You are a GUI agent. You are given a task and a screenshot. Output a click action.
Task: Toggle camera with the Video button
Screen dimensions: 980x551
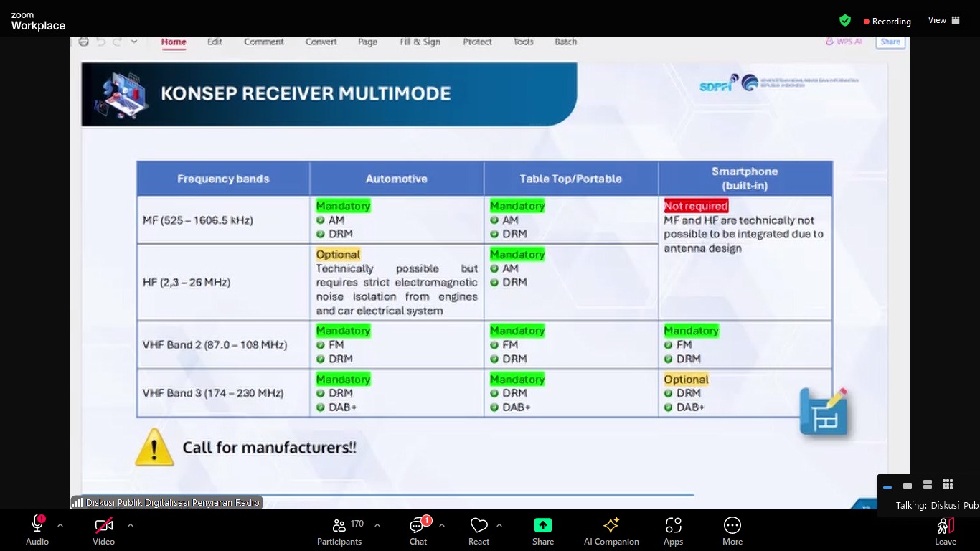(x=103, y=532)
